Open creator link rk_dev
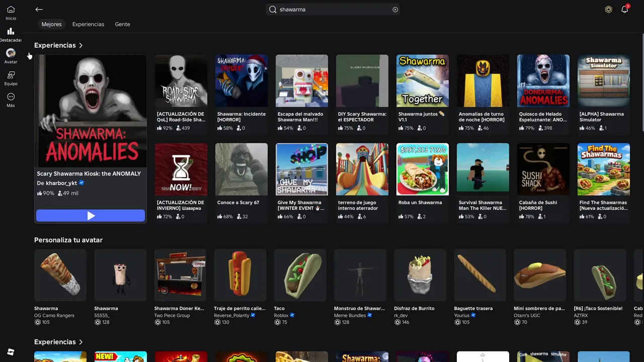Screen dimensions: 644x362 (x=401, y=315)
